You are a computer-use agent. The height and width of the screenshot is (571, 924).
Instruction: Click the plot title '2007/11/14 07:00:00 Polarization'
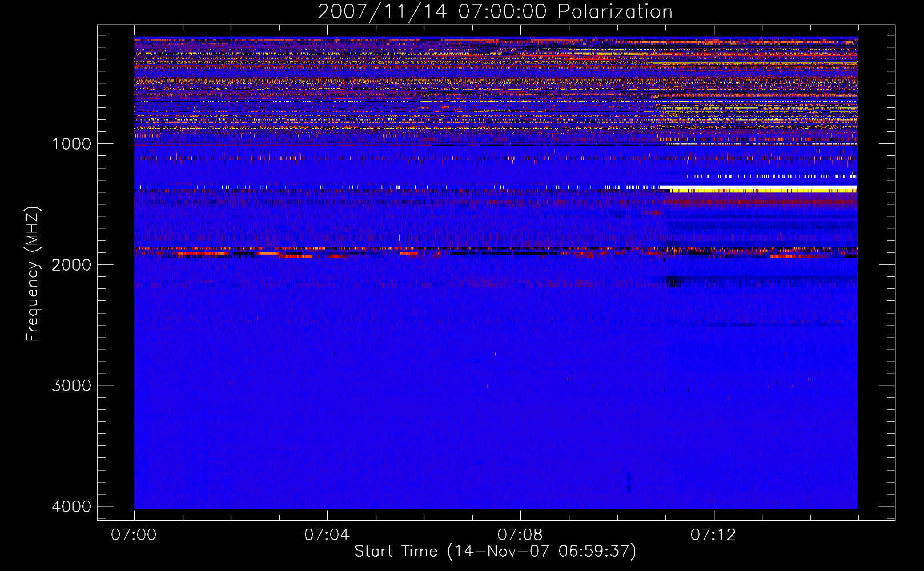pyautogui.click(x=495, y=11)
